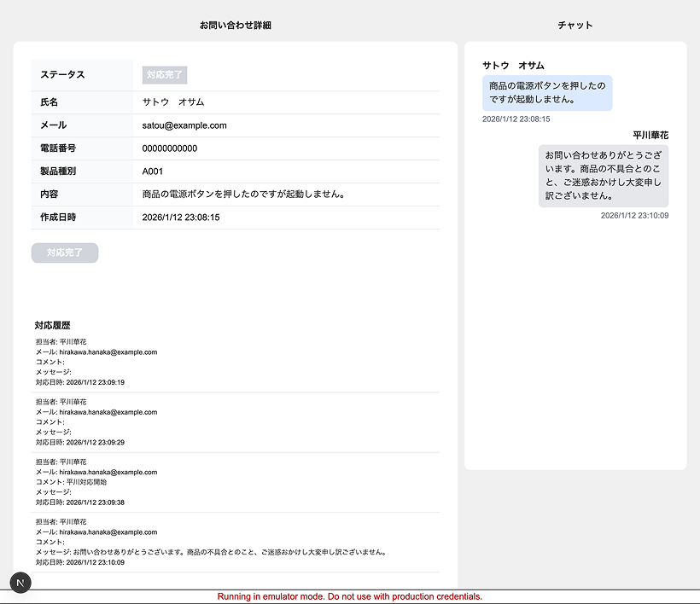
Task: Click the 平川華花 sender name in chat
Action: click(650, 136)
